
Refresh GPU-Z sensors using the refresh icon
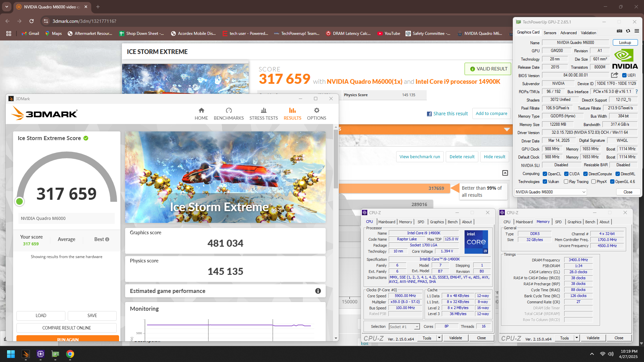[x=628, y=31]
